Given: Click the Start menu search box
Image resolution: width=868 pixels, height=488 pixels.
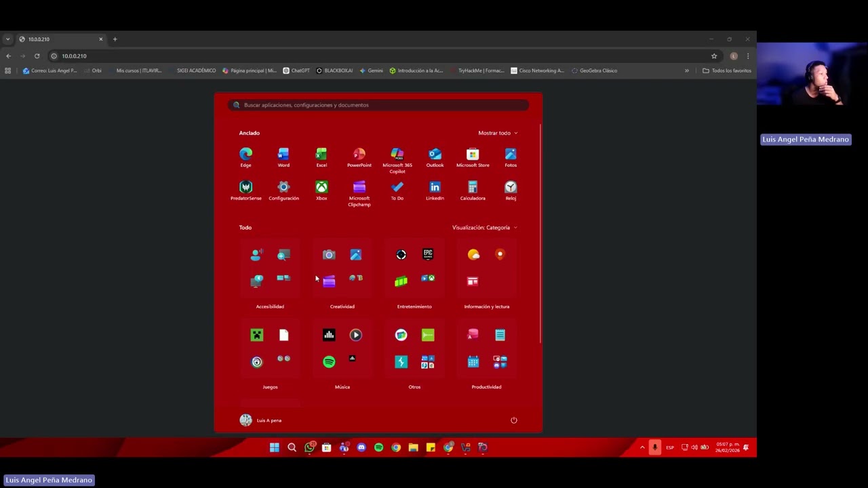Looking at the screenshot, I should click(378, 105).
